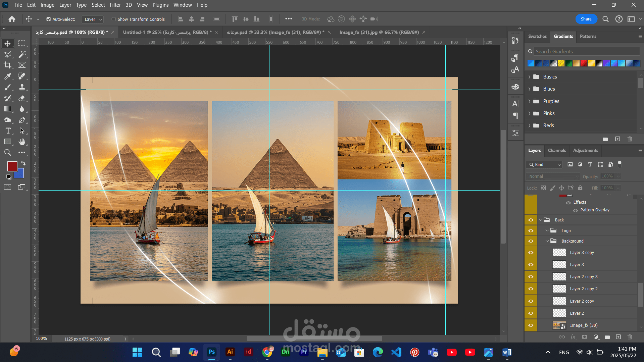Viewport: 644px width, 362px height.
Task: Swap foreground and background colors icon
Action: (23, 163)
